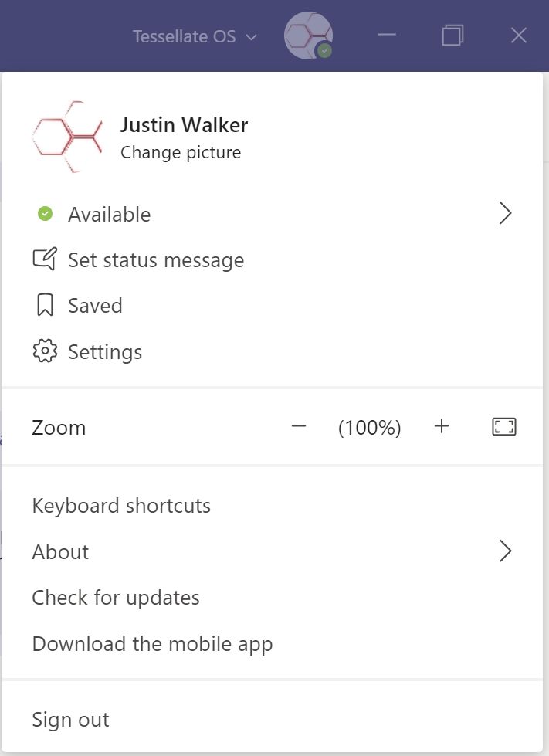Click the green Available status icon
The height and width of the screenshot is (756, 549).
click(46, 214)
